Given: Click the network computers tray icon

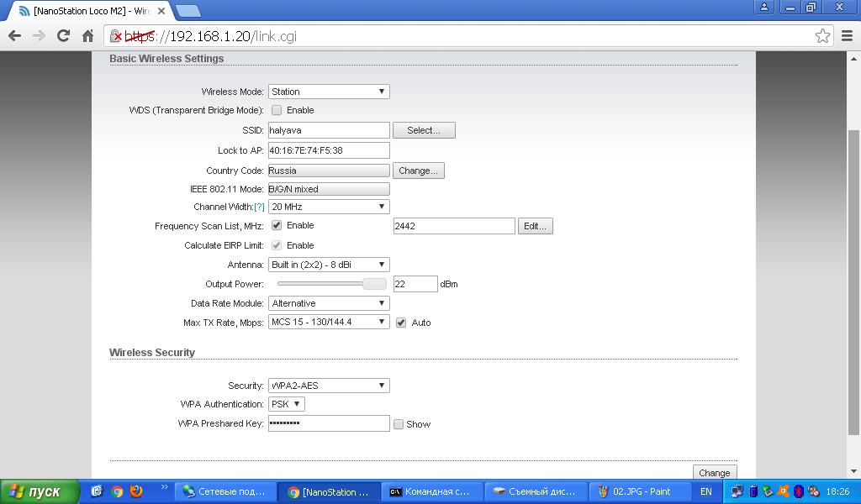Looking at the screenshot, I should (x=737, y=492).
